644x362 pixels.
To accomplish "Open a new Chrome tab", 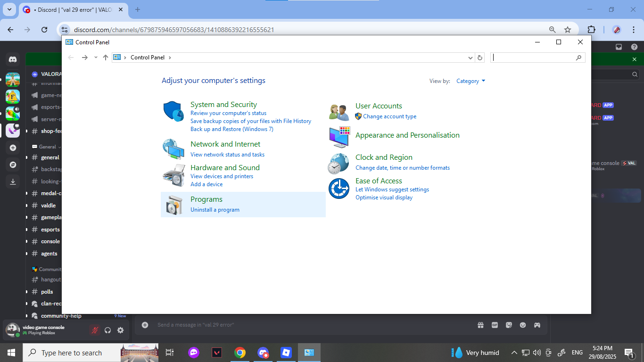I will pyautogui.click(x=138, y=9).
